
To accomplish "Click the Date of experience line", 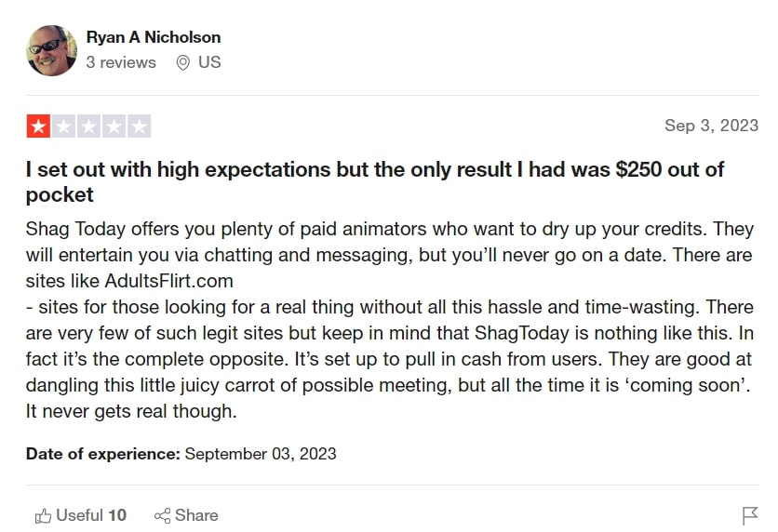I will pyautogui.click(x=181, y=454).
